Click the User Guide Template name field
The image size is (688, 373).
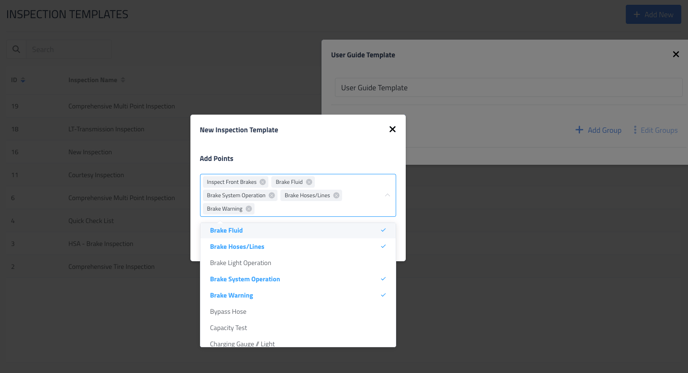pos(509,88)
